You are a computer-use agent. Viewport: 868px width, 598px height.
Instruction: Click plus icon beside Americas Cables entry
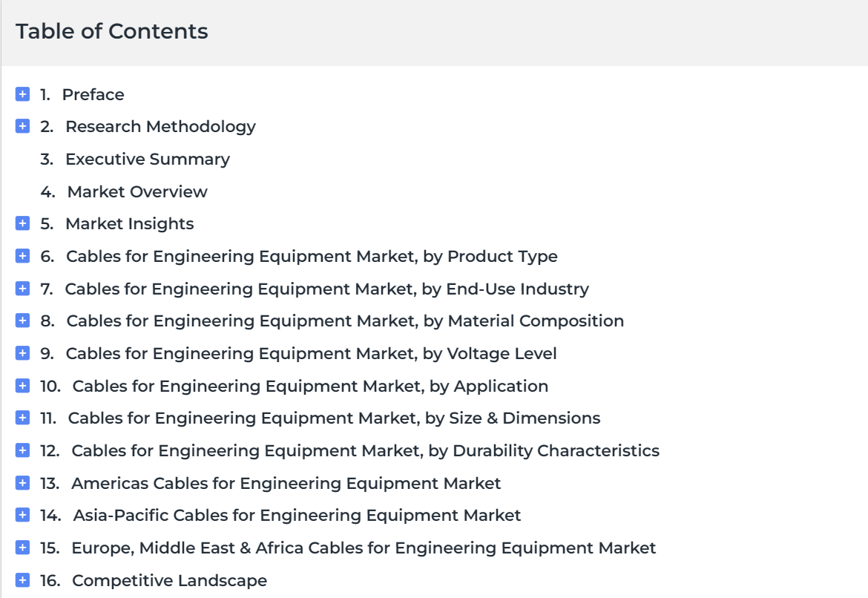tap(23, 483)
